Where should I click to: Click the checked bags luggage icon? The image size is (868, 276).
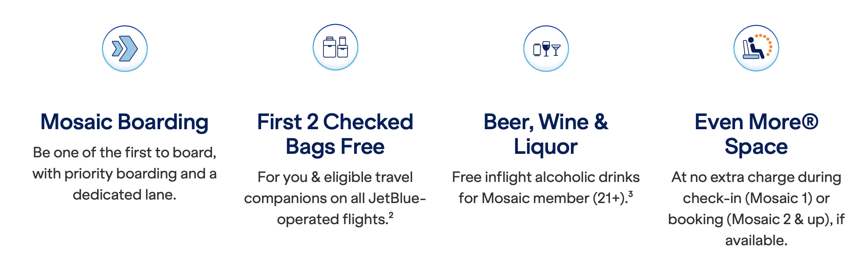tap(335, 47)
